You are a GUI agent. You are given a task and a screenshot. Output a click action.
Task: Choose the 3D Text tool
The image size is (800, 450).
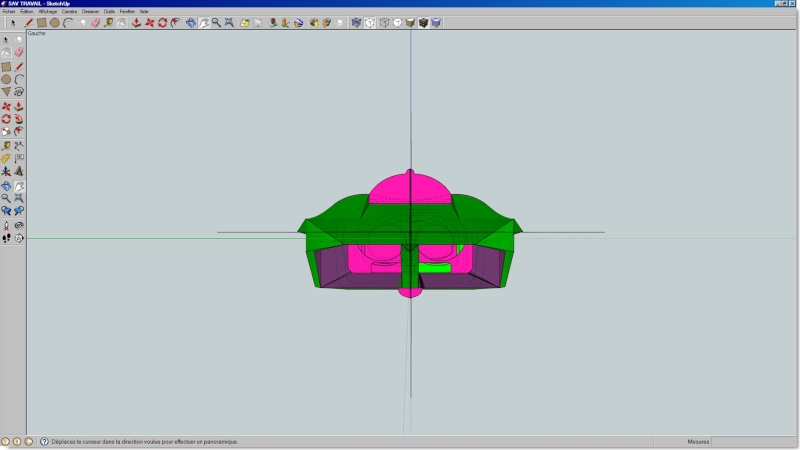(x=19, y=171)
